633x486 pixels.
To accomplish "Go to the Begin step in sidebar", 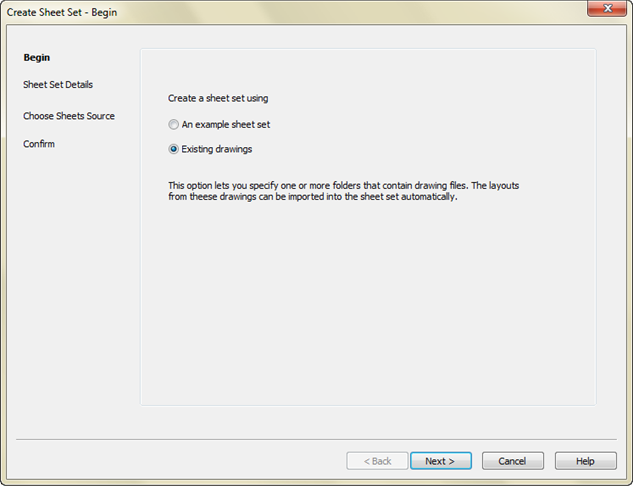I will tap(37, 57).
